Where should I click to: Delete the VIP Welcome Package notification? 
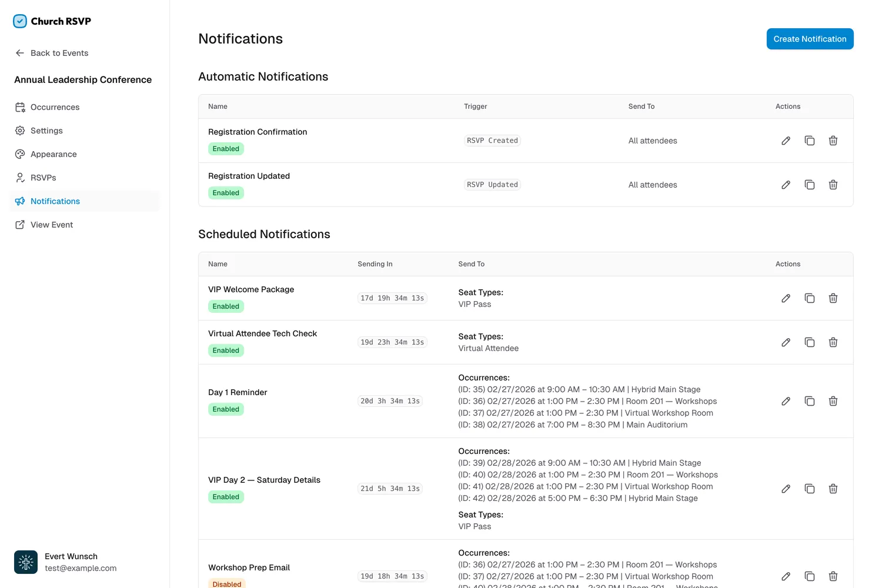833,298
